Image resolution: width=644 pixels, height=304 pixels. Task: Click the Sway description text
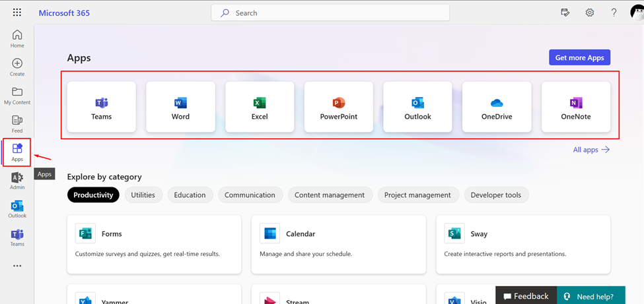coord(505,254)
